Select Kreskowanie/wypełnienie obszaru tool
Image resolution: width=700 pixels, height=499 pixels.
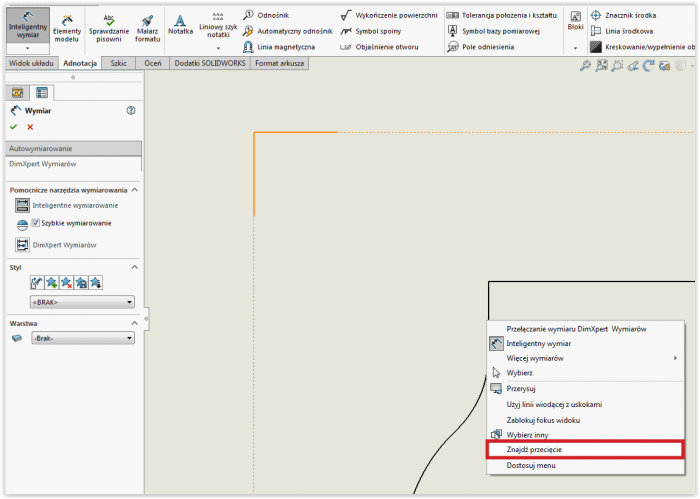642,47
